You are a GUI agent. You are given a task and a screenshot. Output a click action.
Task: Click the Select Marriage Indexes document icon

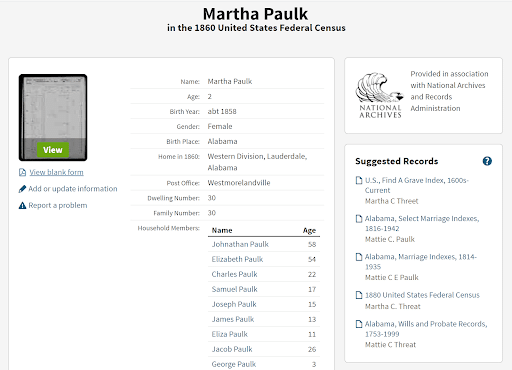pyautogui.click(x=359, y=219)
